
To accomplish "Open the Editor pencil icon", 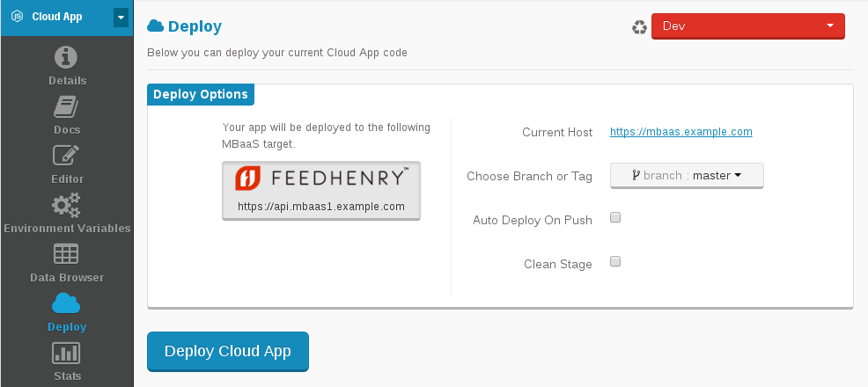I will pos(66,156).
